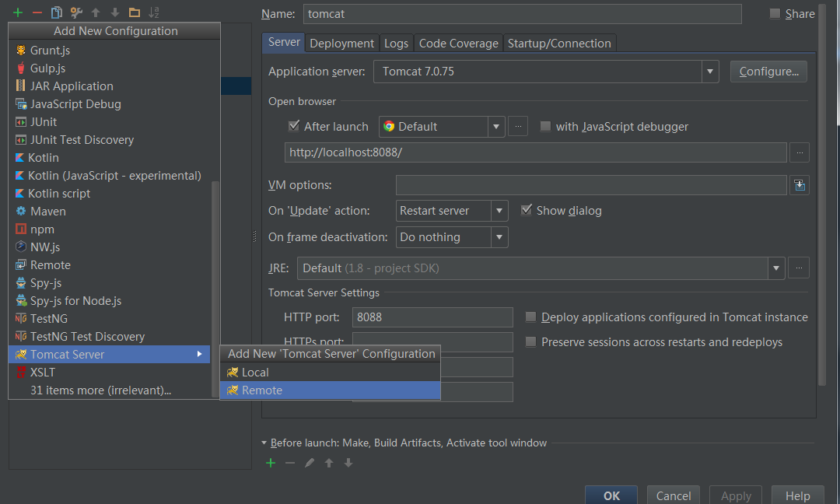
Task: Click the localhost URL field
Action: [x=536, y=152]
